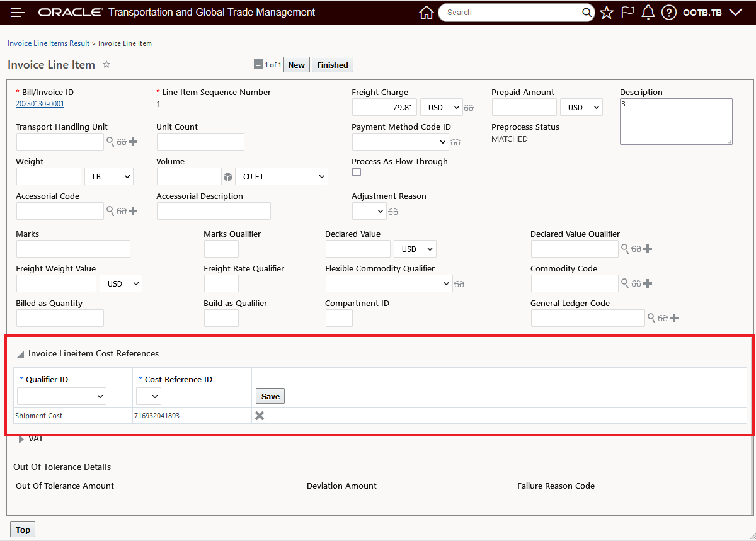The width and height of the screenshot is (756, 541).
Task: Collapse Invoice Lineitem Cost References section
Action: (x=21, y=355)
